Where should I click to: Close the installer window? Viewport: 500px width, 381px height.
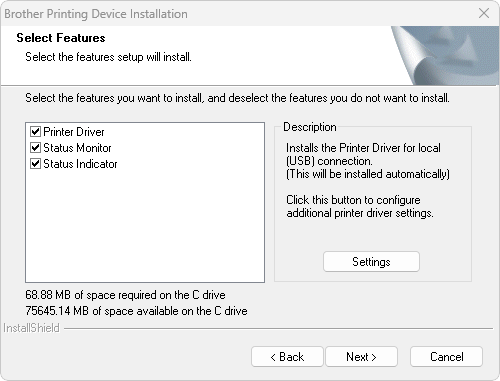[x=484, y=13]
